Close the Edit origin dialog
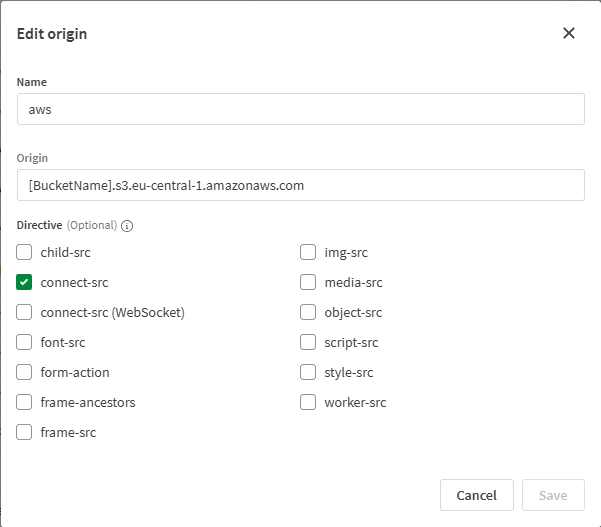Screen dimensions: 601x527 (569, 33)
